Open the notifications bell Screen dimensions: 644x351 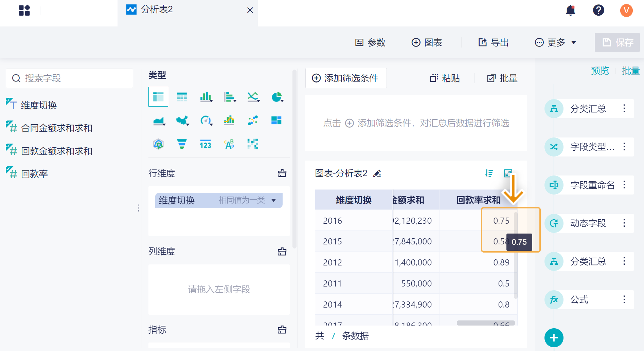tap(571, 10)
